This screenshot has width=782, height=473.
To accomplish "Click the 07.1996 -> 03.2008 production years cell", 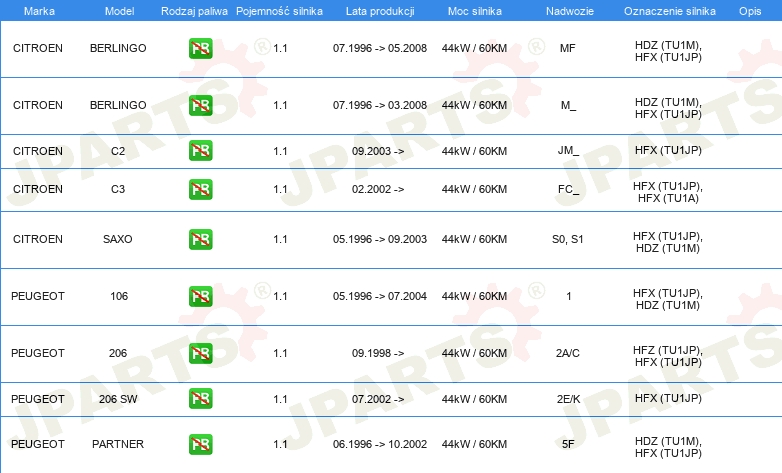I will tap(380, 105).
